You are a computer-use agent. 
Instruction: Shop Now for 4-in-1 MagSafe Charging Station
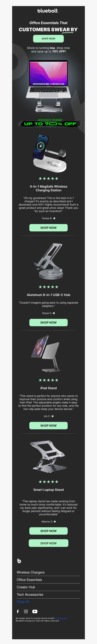[x=48, y=228]
